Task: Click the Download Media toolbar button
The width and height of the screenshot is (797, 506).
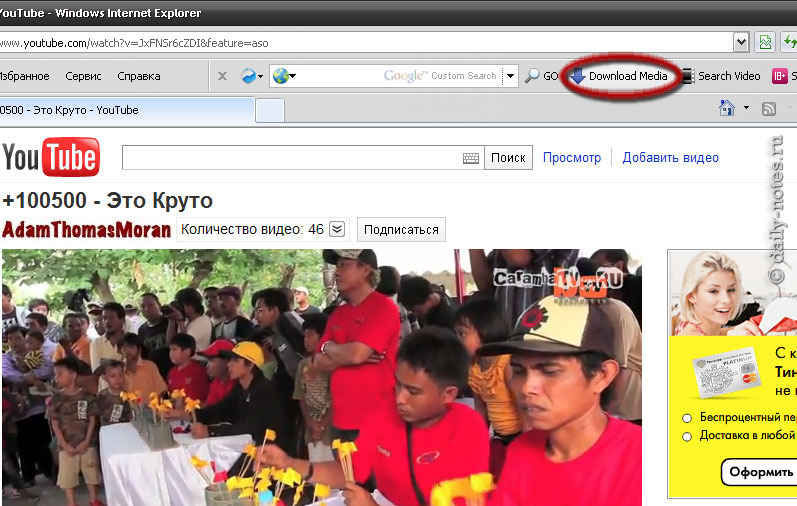Action: [x=620, y=76]
